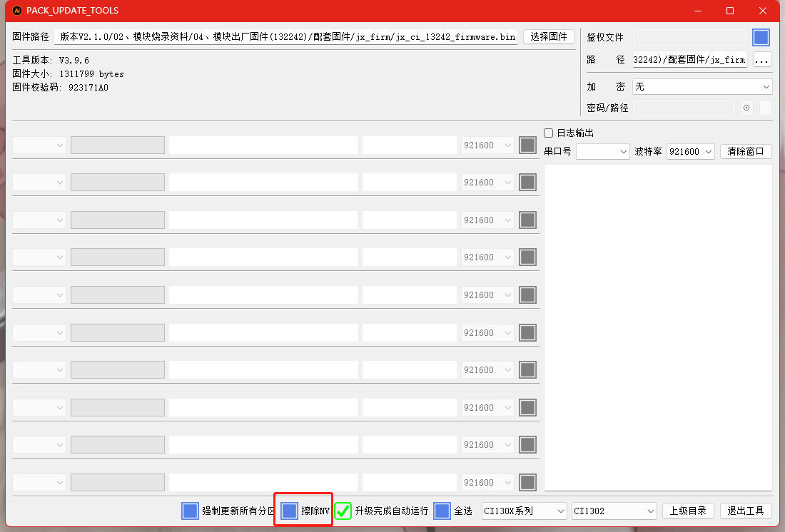This screenshot has height=532, width=785.
Task: Enable the 擦除NV option
Action: [289, 511]
